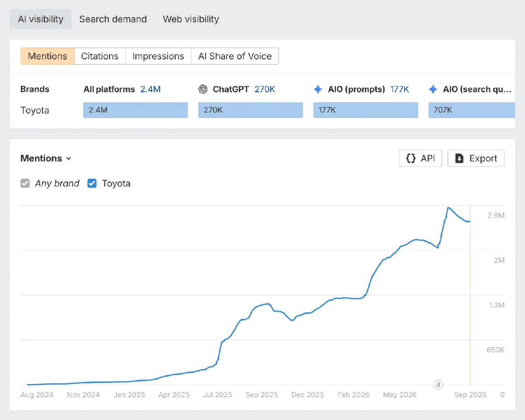
Task: Open the AI visibility tab
Action: (x=41, y=19)
